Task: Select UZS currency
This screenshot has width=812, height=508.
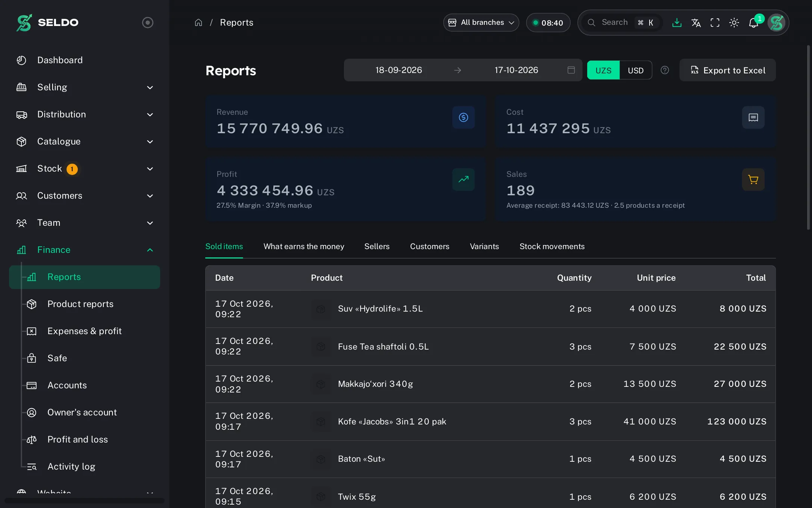Action: [603, 70]
